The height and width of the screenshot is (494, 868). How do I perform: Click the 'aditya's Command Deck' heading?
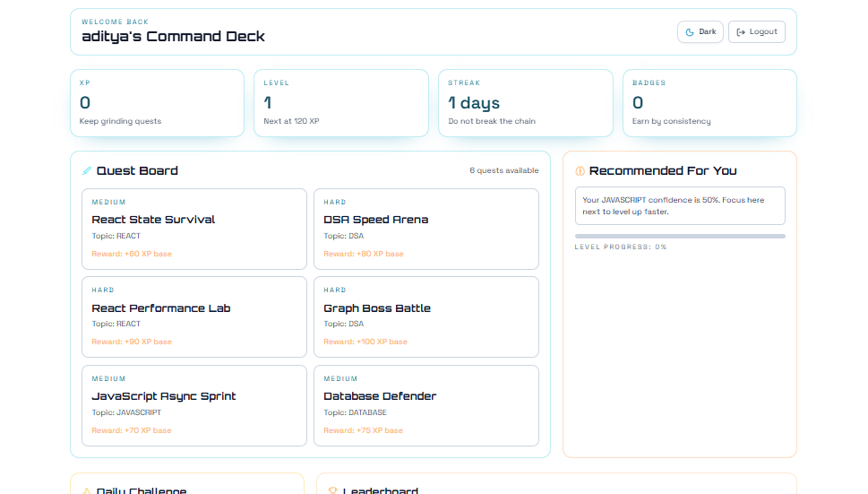click(x=173, y=37)
